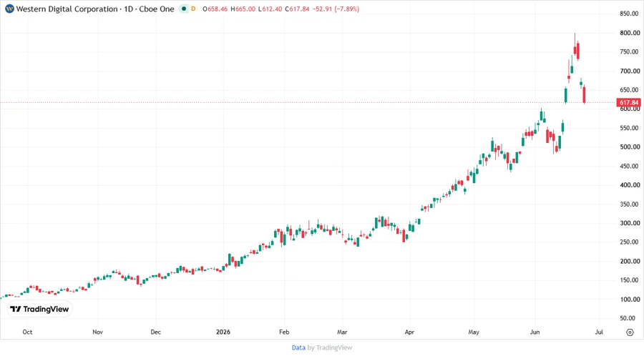Click the 350.00 price axis label

630,204
